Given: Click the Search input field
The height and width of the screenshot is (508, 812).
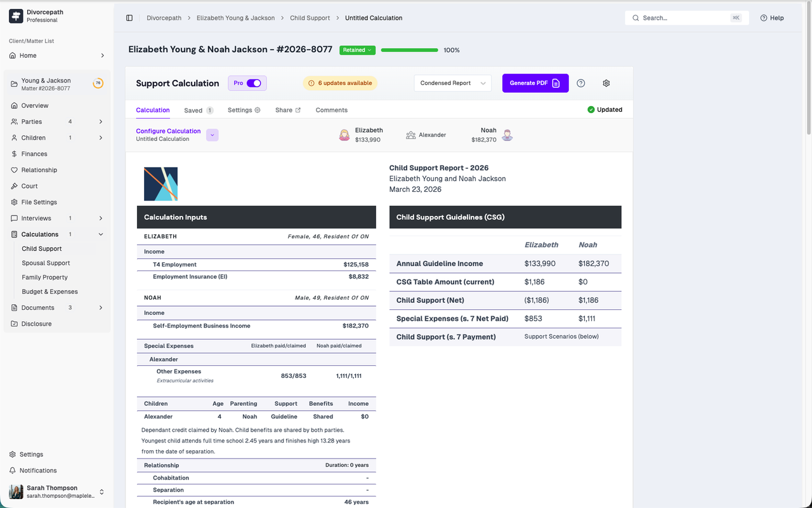Looking at the screenshot, I should (x=685, y=18).
